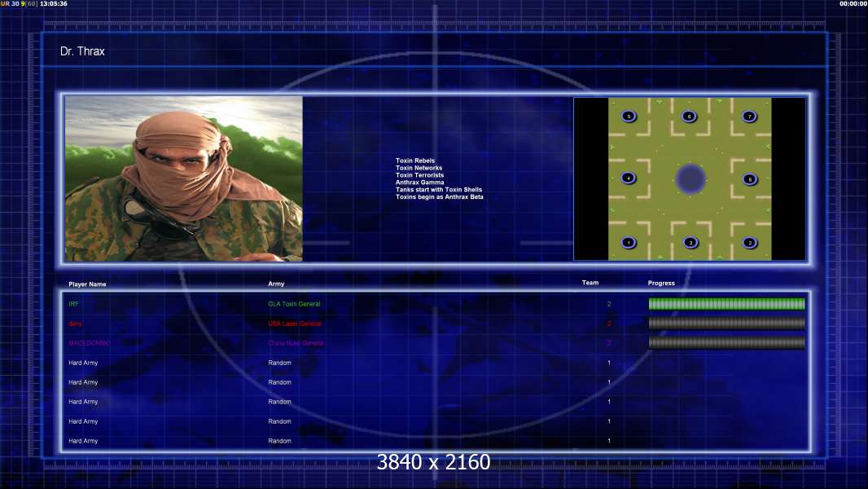Click the Dr. Thrax title text
Screen dimensions: 868x489
(x=82, y=51)
